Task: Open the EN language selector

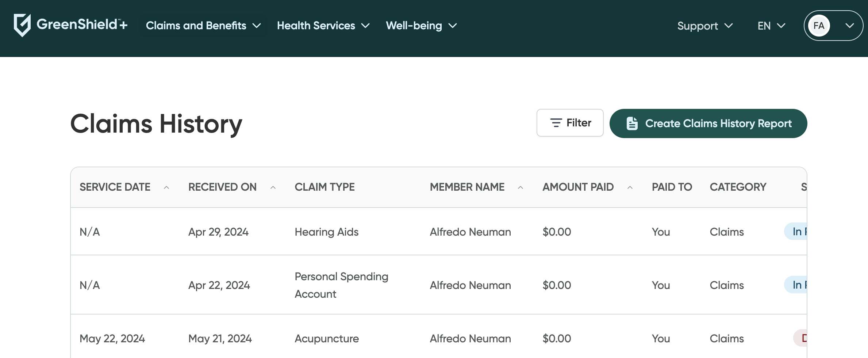Action: [770, 26]
